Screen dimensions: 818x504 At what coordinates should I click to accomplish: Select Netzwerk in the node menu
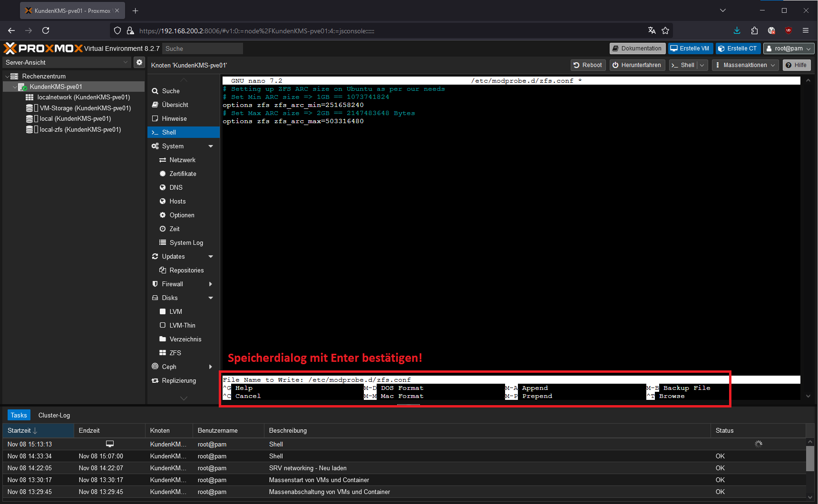coord(182,160)
